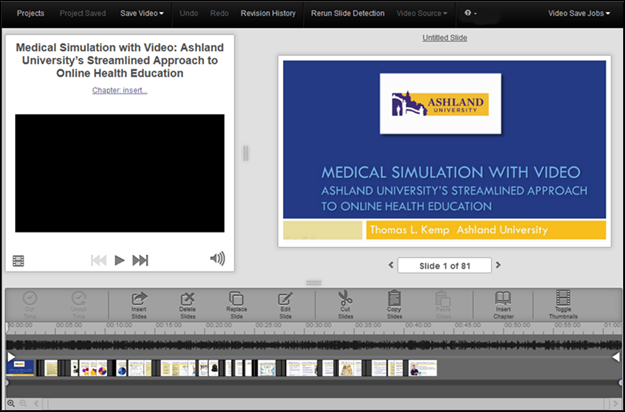
Task: Click the Redo option
Action: click(219, 13)
